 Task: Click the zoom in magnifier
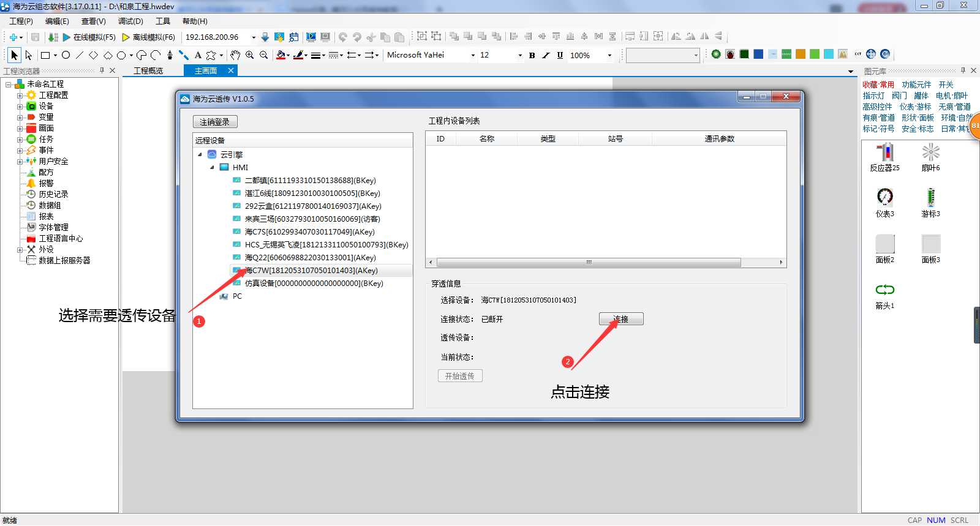(x=250, y=55)
